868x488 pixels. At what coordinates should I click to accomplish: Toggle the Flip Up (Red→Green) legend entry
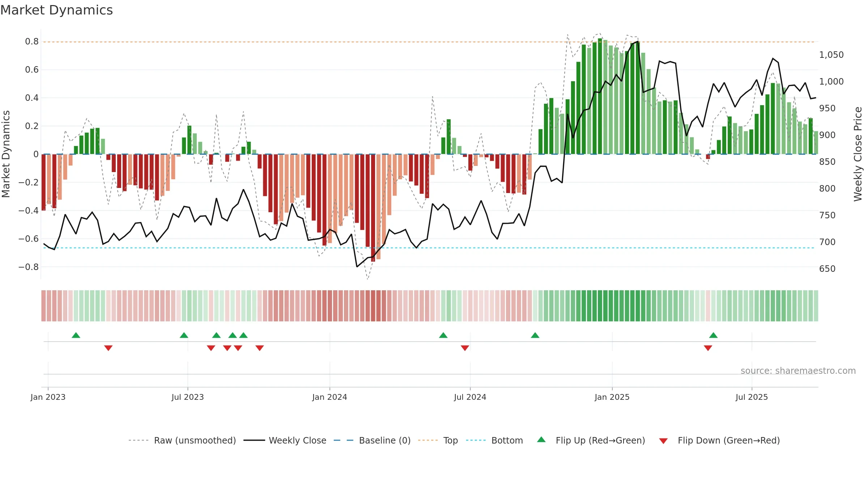[x=591, y=440]
